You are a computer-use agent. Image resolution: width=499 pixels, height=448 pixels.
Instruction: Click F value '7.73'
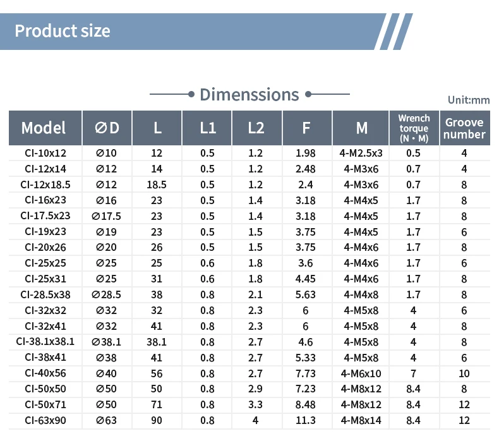pyautogui.click(x=306, y=373)
